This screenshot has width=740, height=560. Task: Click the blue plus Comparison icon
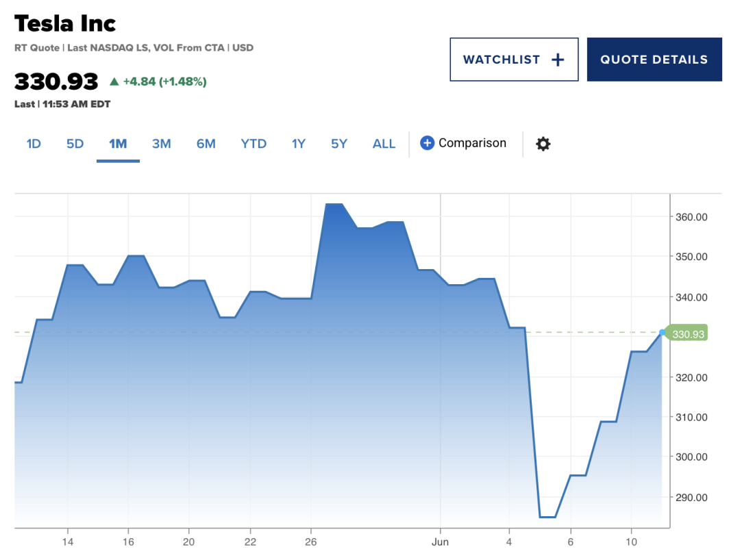pos(427,143)
